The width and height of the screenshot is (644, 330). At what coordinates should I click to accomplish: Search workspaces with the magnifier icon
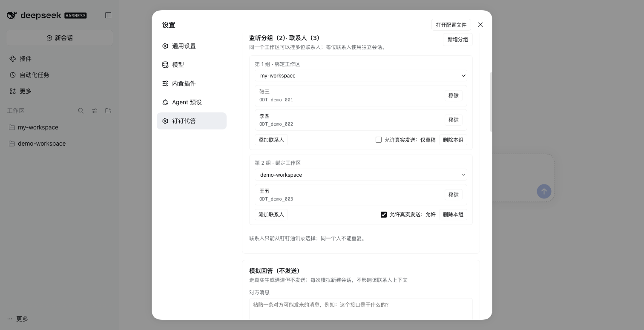pyautogui.click(x=81, y=111)
